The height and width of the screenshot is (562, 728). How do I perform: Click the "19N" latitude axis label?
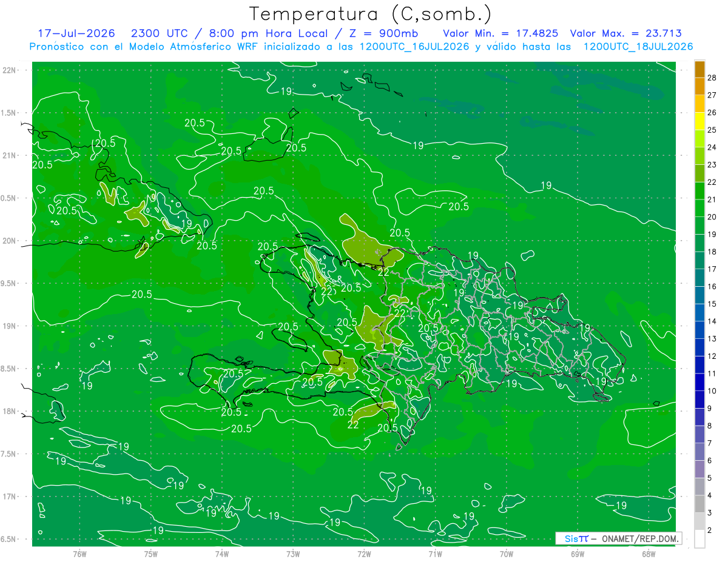pyautogui.click(x=10, y=326)
